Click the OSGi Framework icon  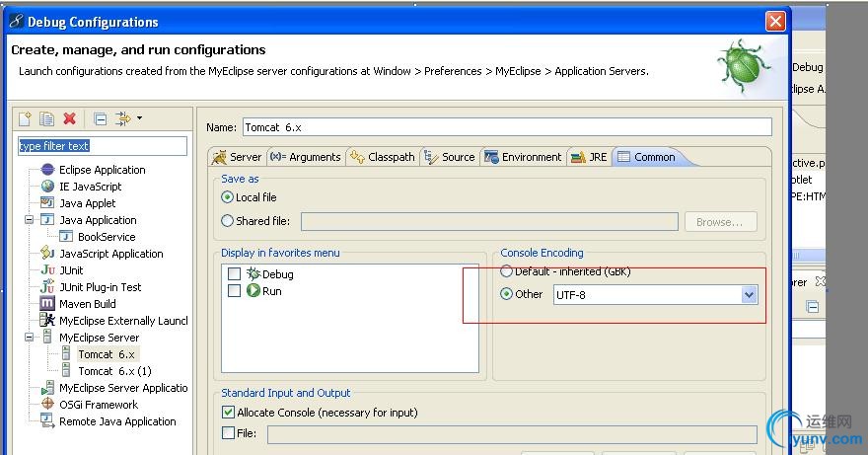point(47,404)
